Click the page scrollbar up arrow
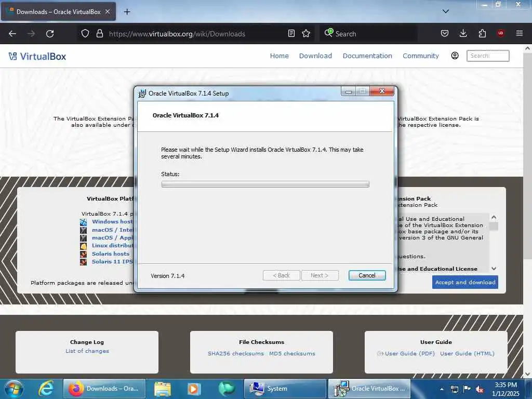This screenshot has width=532, height=399. pyautogui.click(x=527, y=48)
